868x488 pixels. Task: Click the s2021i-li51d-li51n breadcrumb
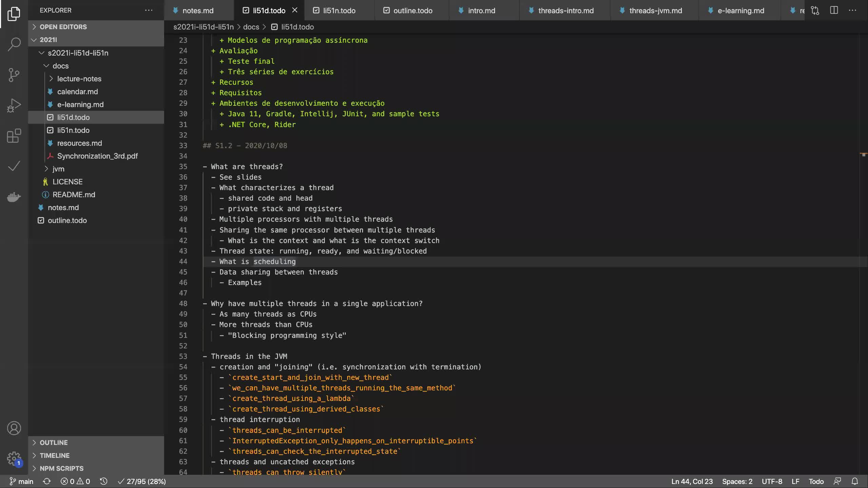point(203,27)
